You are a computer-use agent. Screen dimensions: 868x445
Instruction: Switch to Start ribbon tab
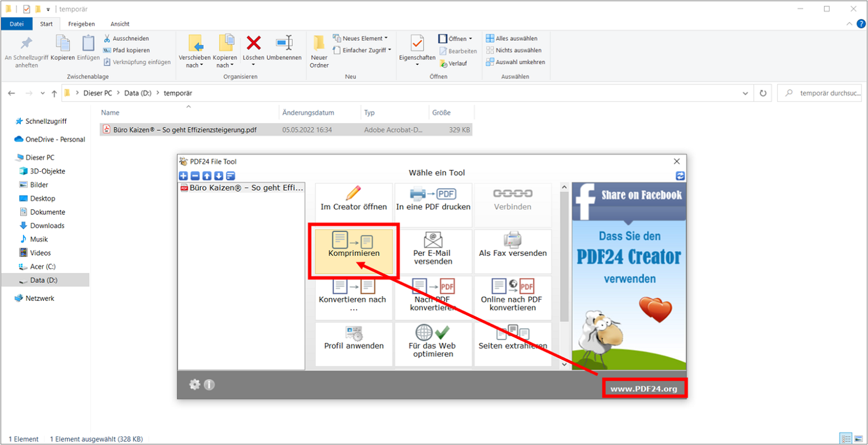46,24
